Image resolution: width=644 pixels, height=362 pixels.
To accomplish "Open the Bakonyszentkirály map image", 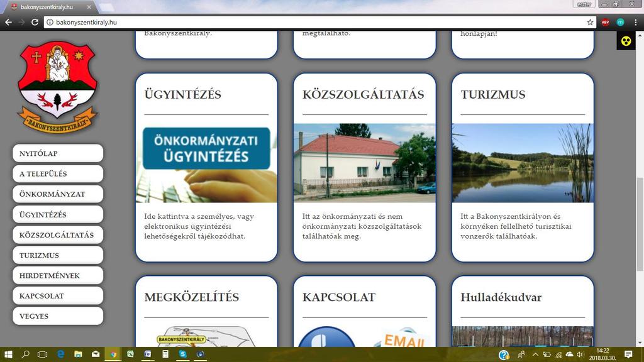I will click(x=206, y=337).
